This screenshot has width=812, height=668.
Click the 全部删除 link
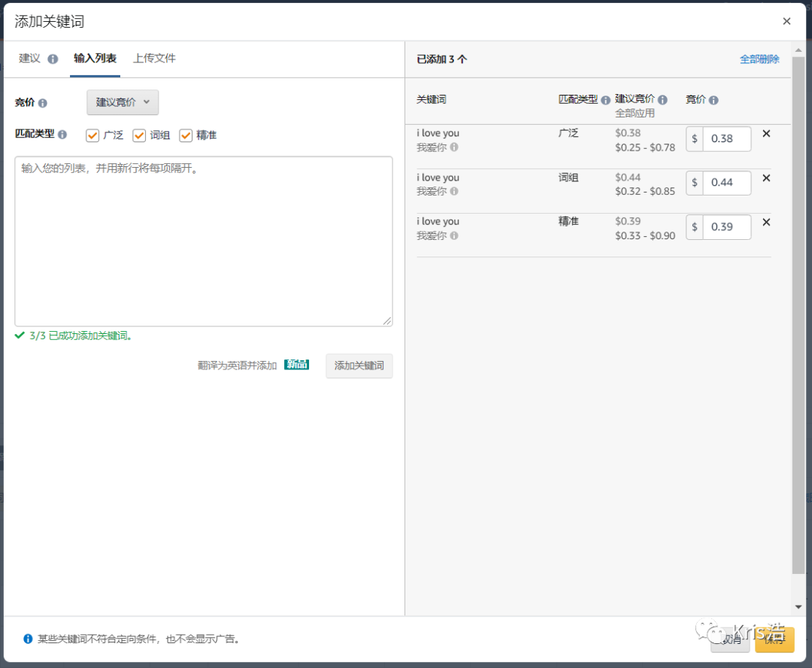coord(759,59)
